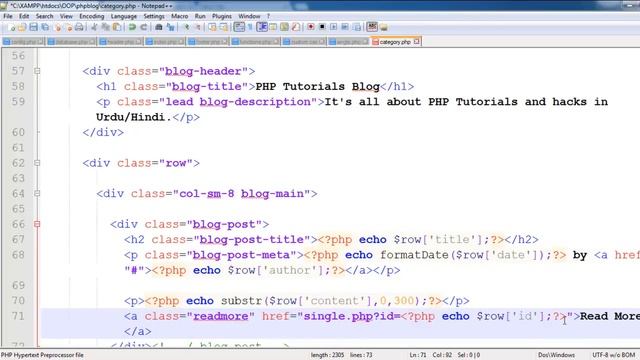The height and width of the screenshot is (360, 640).
Task: Switch to the database.php tab
Action: click(71, 42)
